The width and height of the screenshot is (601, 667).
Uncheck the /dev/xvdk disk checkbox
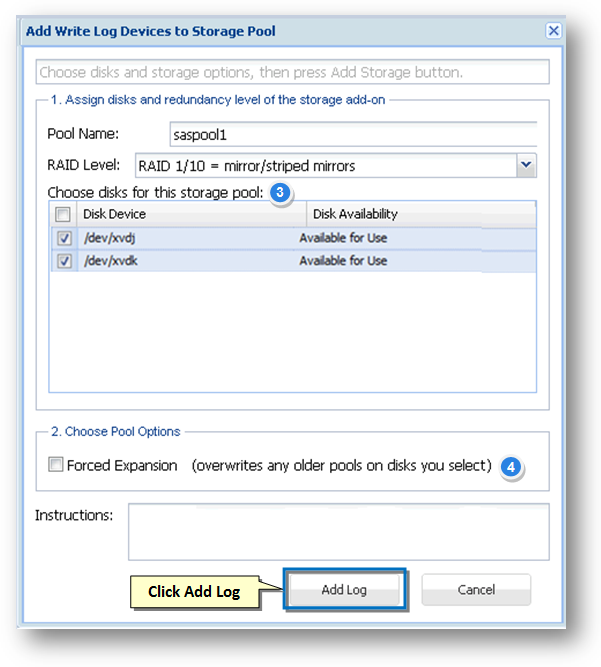coord(62,261)
